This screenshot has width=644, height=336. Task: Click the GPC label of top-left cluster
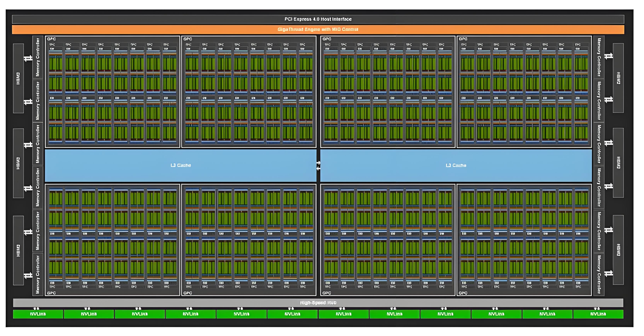(x=51, y=39)
